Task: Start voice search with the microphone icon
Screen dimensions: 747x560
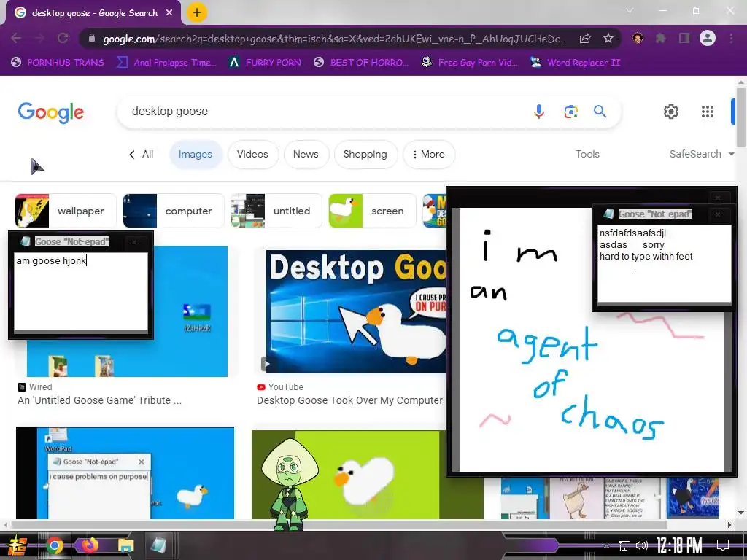Action: coord(539,112)
